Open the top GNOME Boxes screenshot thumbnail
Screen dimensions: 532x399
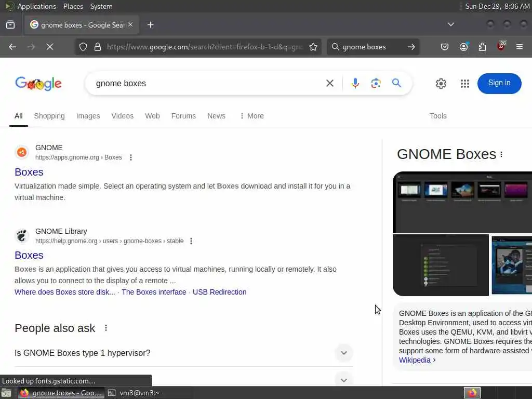[x=462, y=202]
